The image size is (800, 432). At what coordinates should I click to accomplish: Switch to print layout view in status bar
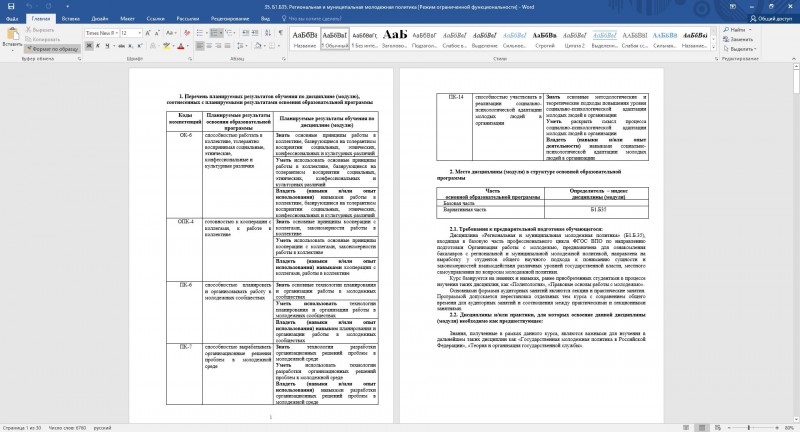(702, 428)
